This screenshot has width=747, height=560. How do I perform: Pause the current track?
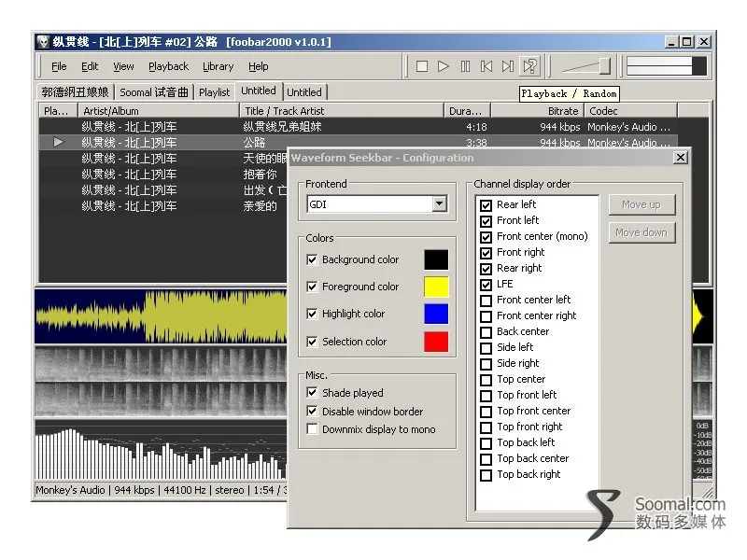tap(465, 66)
